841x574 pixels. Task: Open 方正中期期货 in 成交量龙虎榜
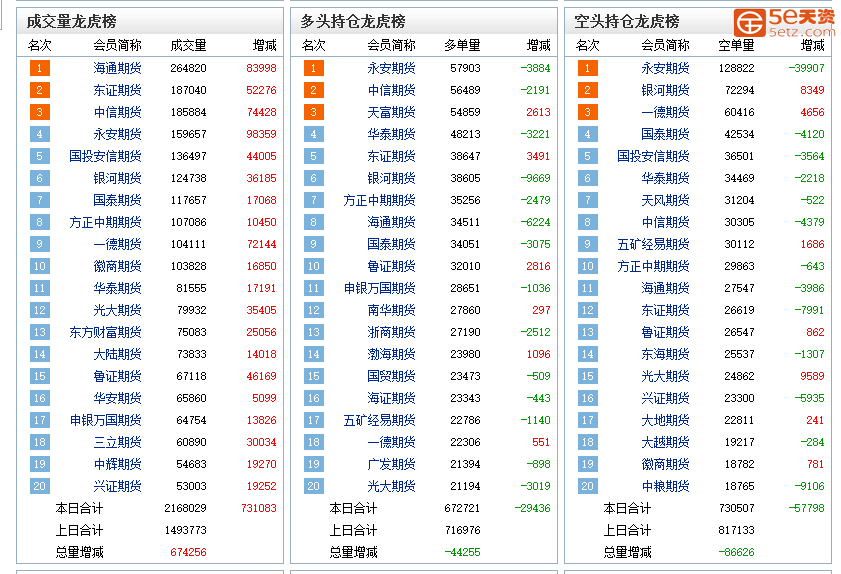pos(105,222)
